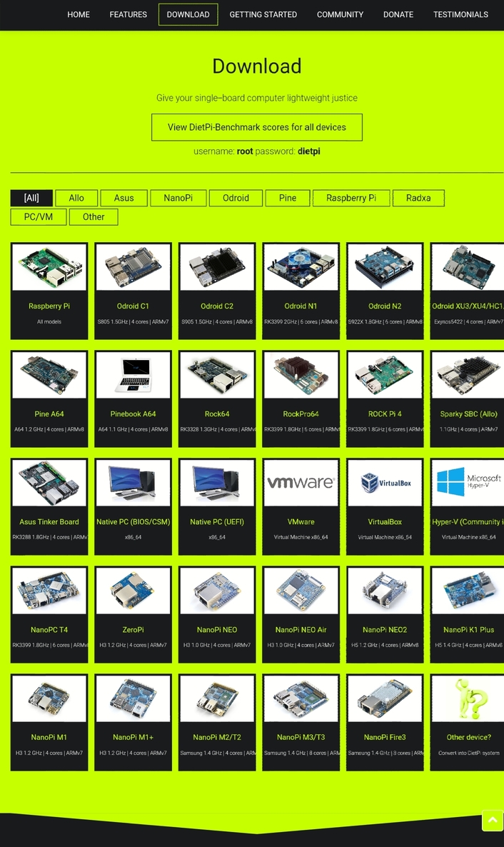Click the Sparky SBC (Allo) image
Image resolution: width=504 pixels, height=847 pixels.
tap(468, 375)
